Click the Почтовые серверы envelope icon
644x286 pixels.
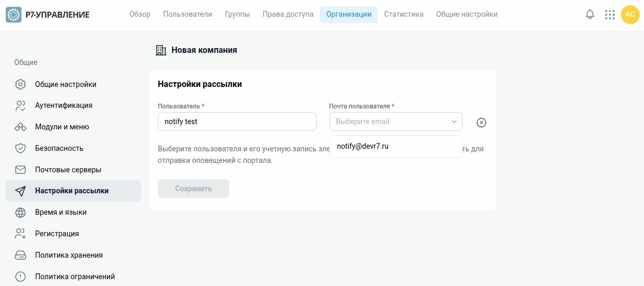(20, 170)
